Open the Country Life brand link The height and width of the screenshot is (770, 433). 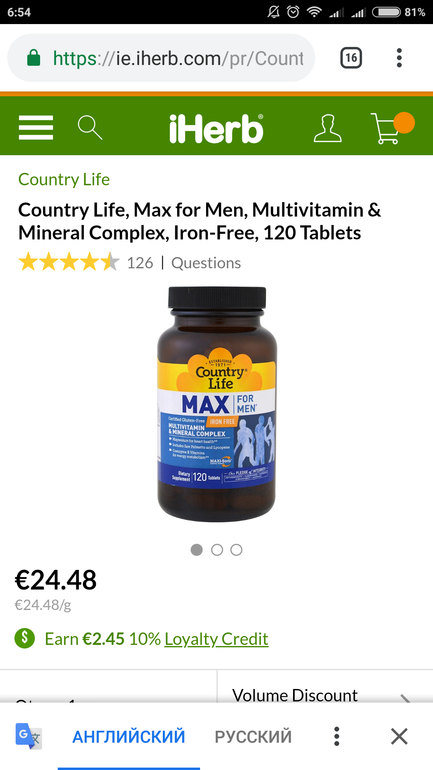point(64,179)
